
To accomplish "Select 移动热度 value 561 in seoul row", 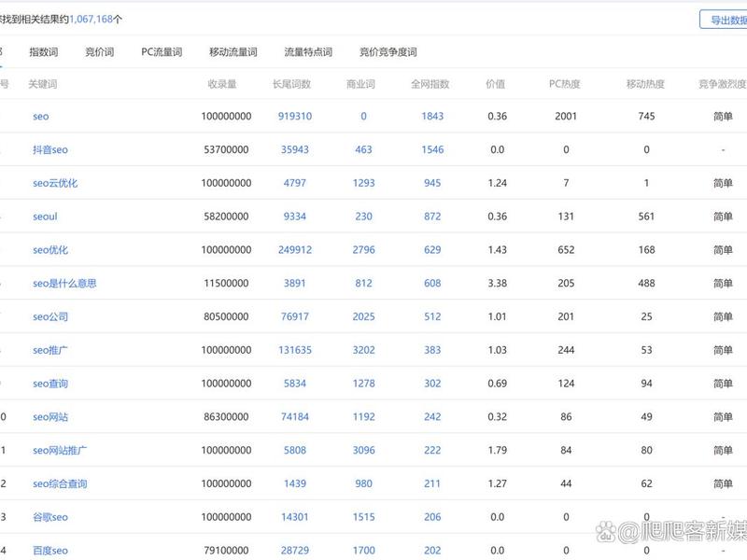I will (x=646, y=217).
